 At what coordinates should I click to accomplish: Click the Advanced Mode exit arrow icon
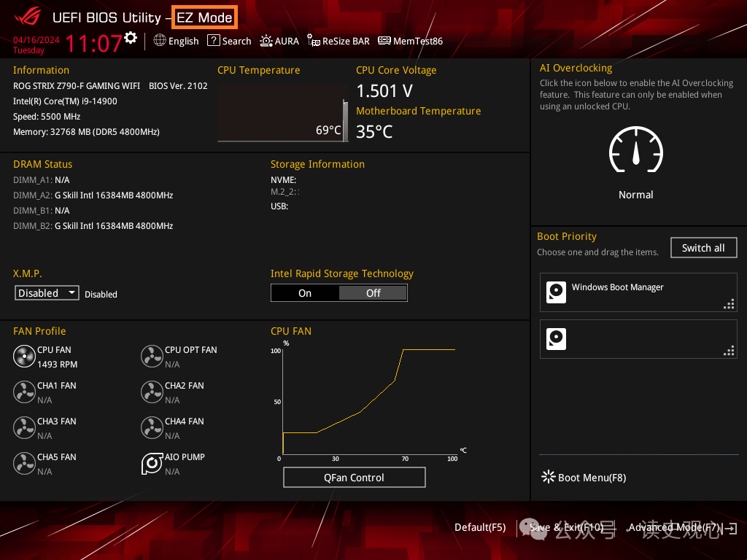(x=731, y=528)
